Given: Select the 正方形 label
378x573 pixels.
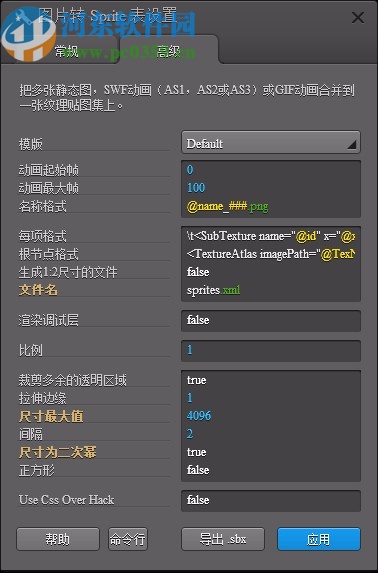Looking at the screenshot, I should pyautogui.click(x=37, y=470).
